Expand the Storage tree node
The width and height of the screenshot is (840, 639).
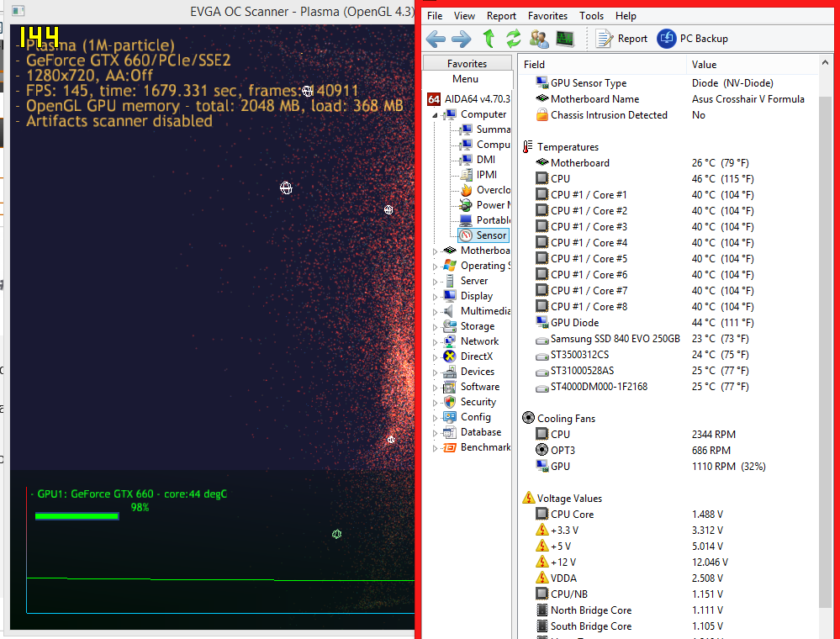(x=435, y=327)
